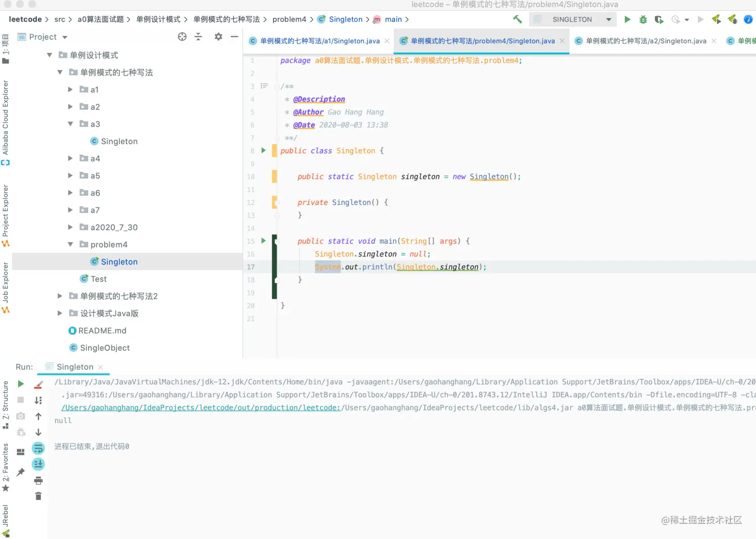The height and width of the screenshot is (539, 756).
Task: Click the run gutter arrow beside main method
Action: (x=263, y=241)
